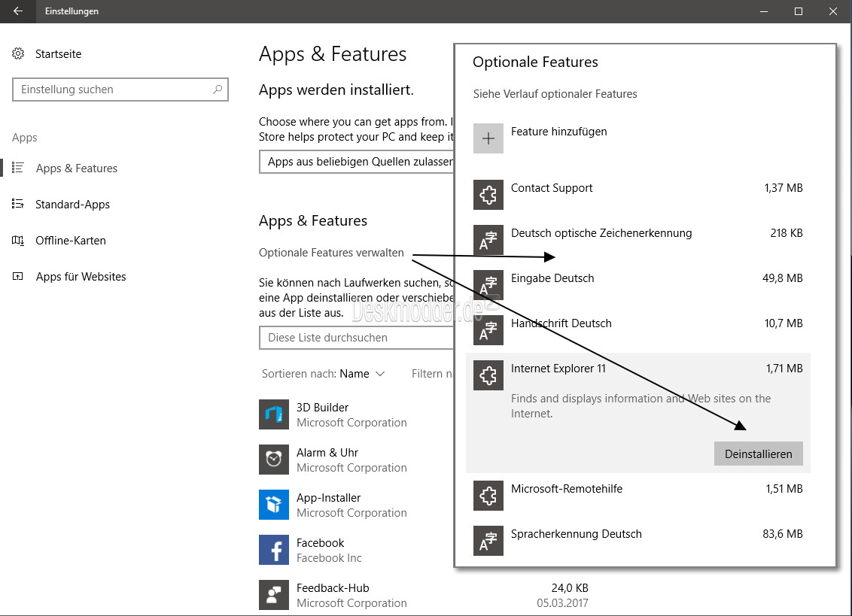The height and width of the screenshot is (616, 852).
Task: Click the Deinstallieren button for Internet Explorer
Action: pos(758,454)
